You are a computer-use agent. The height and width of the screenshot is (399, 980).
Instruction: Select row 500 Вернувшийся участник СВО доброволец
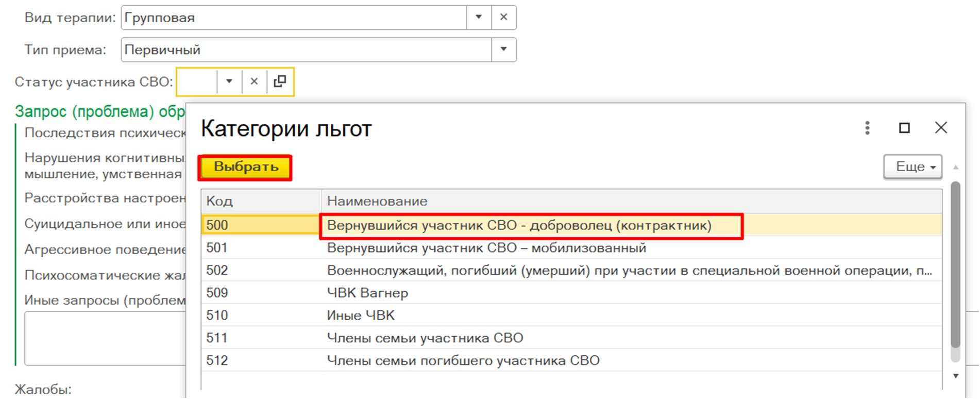click(x=518, y=226)
